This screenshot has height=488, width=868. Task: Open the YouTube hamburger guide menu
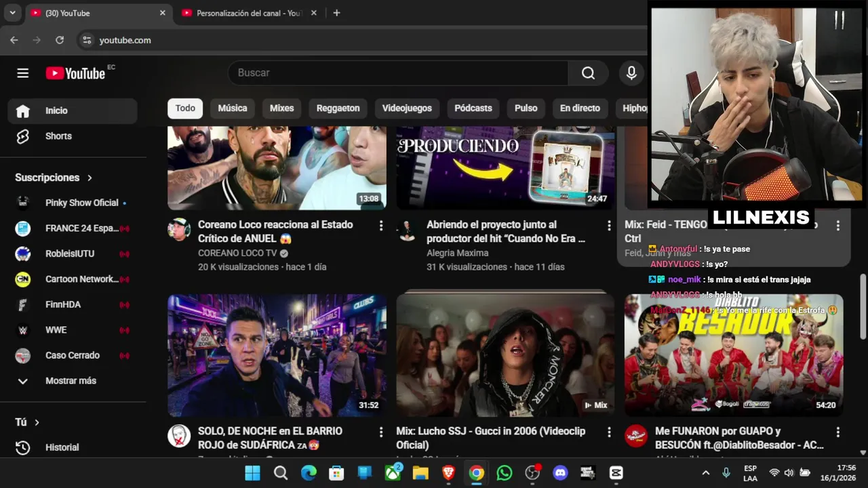coord(23,73)
